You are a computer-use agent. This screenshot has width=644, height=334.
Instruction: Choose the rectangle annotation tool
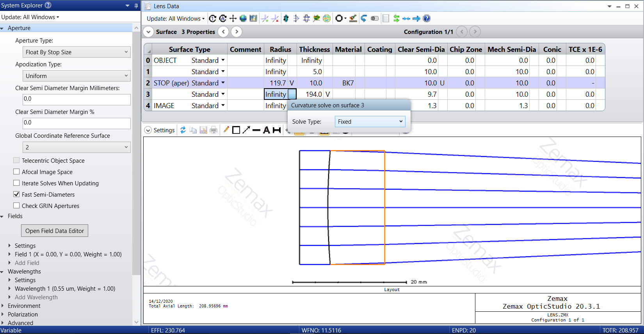click(x=236, y=130)
